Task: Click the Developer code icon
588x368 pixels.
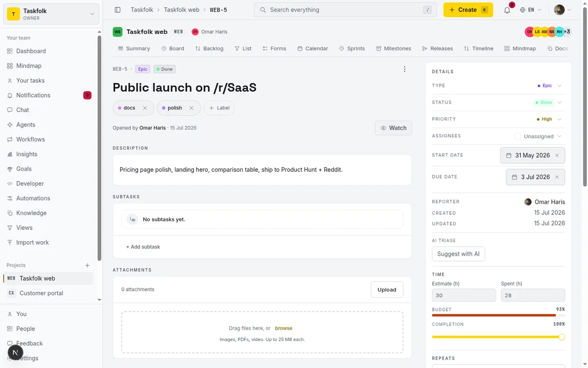Action: pos(10,184)
